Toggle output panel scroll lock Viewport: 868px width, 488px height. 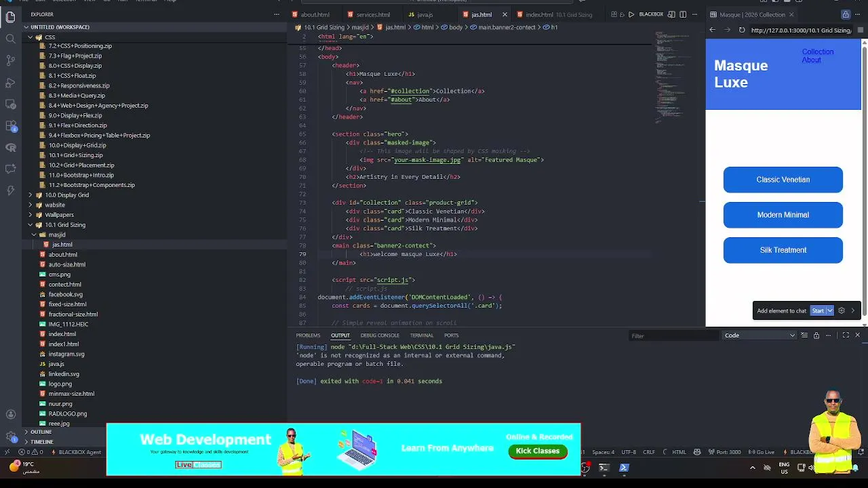point(816,335)
